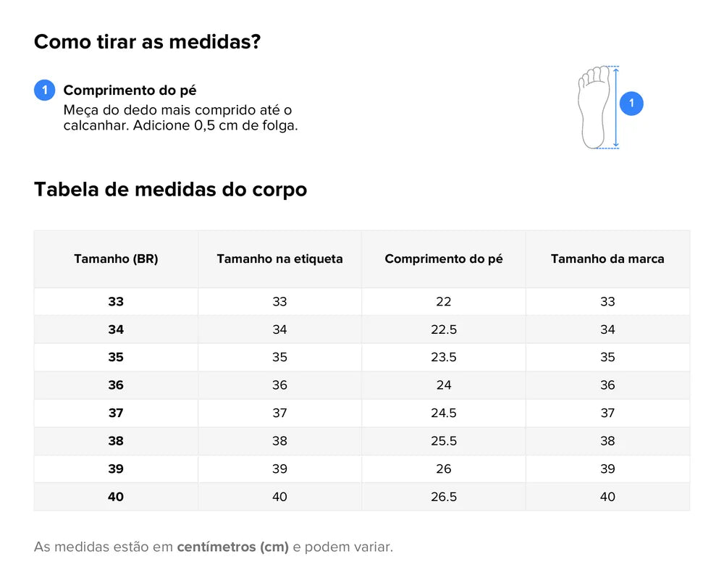Click the 'Tabela de medidas do corpo' heading
Image resolution: width=724 pixels, height=588 pixels.
170,190
